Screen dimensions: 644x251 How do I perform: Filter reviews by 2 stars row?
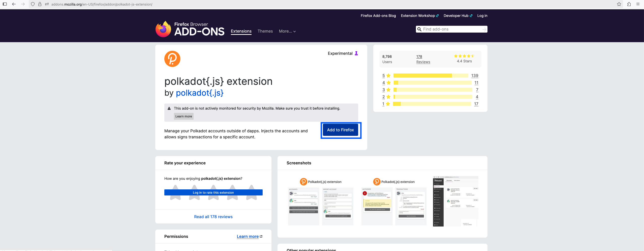coord(430,97)
